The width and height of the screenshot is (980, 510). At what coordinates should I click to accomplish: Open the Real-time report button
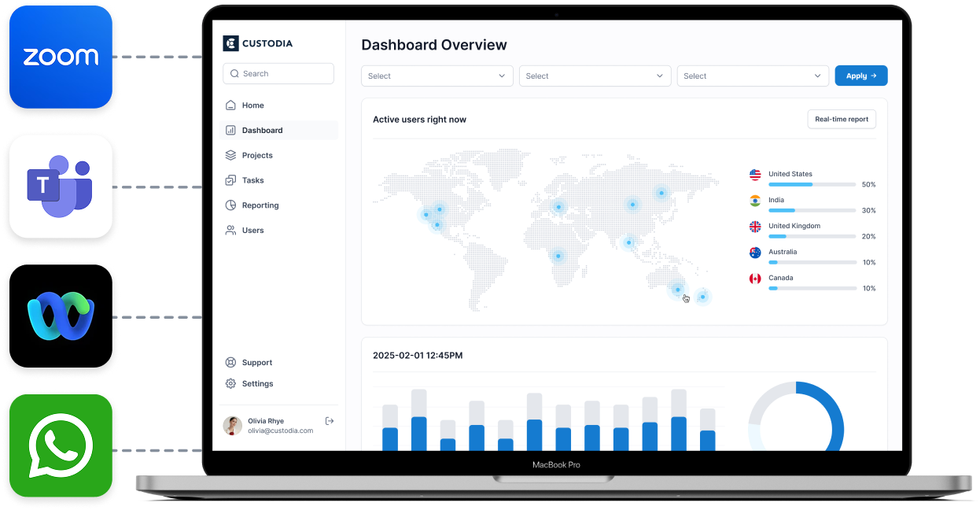pyautogui.click(x=842, y=120)
